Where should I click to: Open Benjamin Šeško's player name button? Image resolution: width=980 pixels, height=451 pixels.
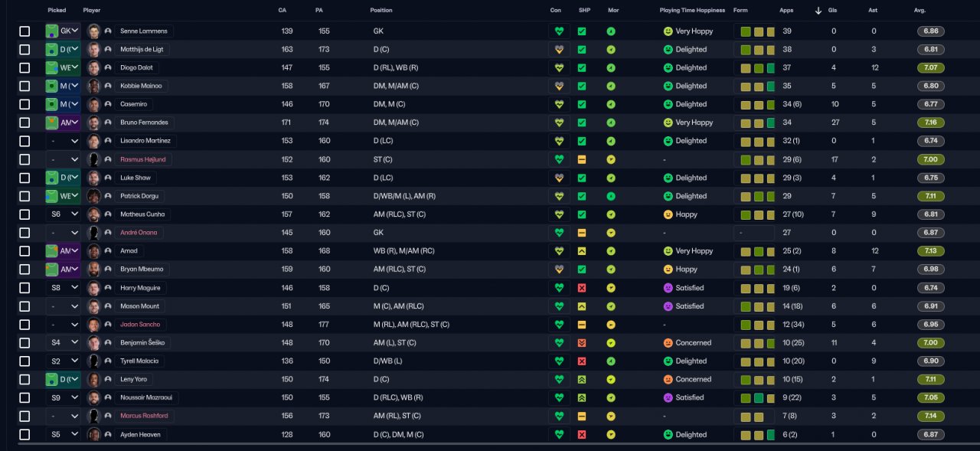pyautogui.click(x=142, y=344)
